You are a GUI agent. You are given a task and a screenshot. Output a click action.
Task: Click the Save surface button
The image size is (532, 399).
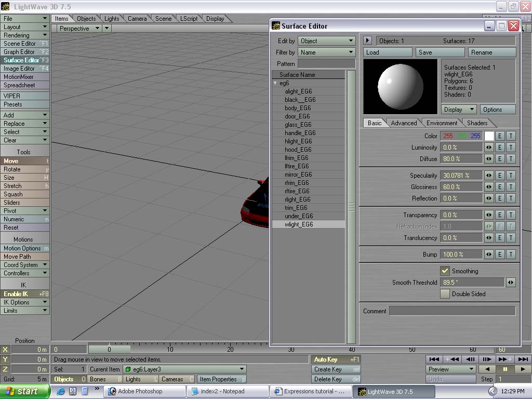(x=440, y=52)
